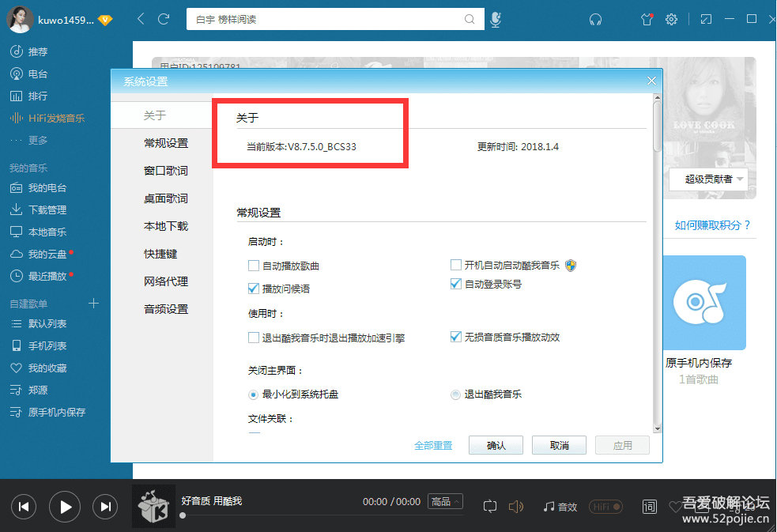Open the 推荐 recommendations page
Viewport: 777px width, 532px height.
click(x=30, y=51)
